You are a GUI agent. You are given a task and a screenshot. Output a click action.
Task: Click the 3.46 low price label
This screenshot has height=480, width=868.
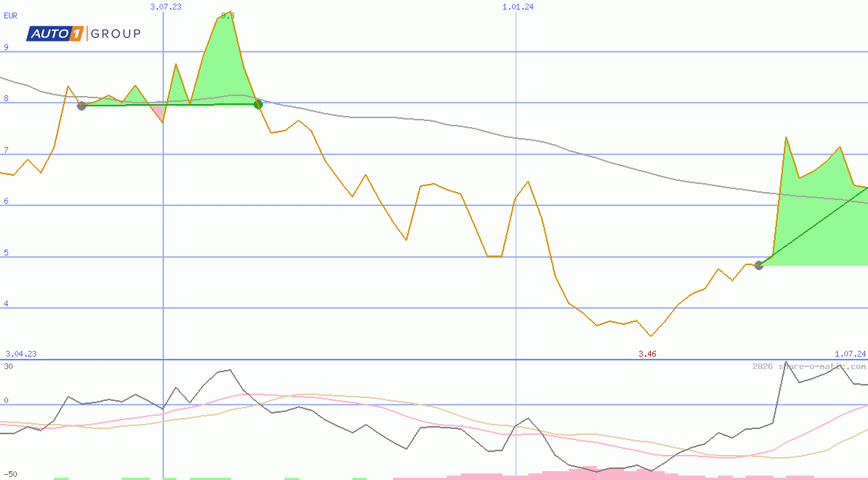click(647, 354)
